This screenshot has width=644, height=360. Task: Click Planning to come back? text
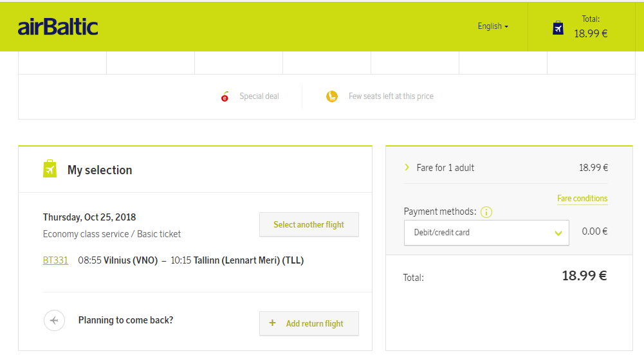[x=125, y=320]
